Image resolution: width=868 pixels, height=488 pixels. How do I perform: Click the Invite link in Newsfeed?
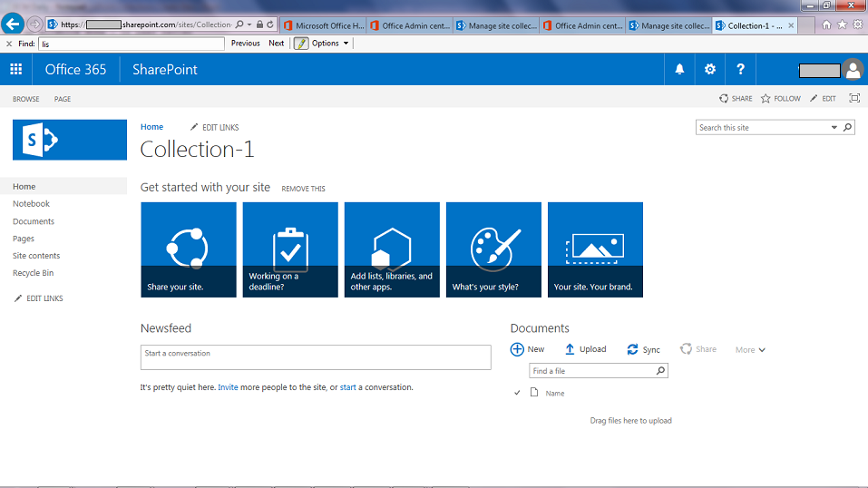pyautogui.click(x=228, y=387)
